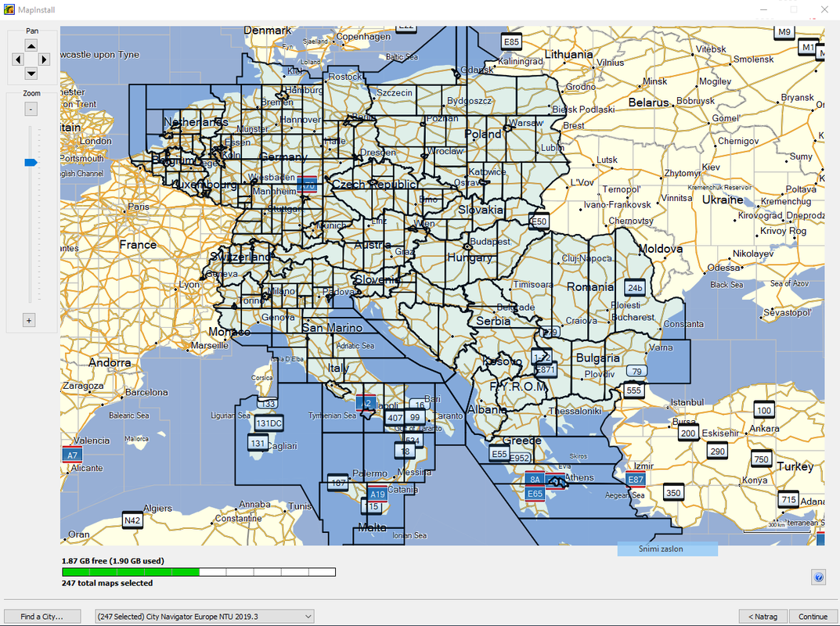Click the 100 road shield near Ankara
This screenshot has height=626, width=840.
click(764, 411)
